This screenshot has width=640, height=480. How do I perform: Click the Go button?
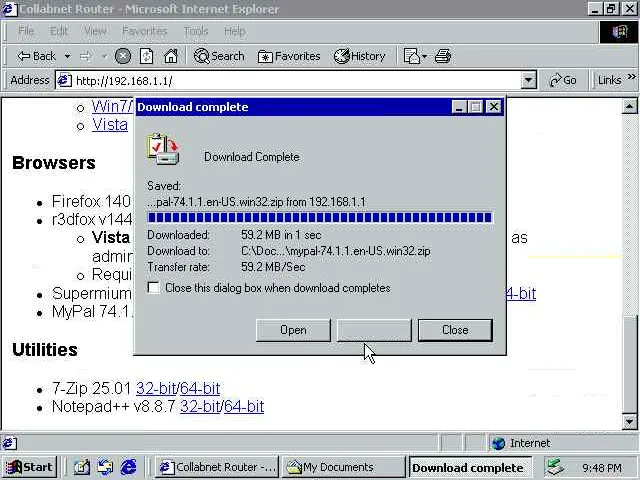[x=563, y=80]
